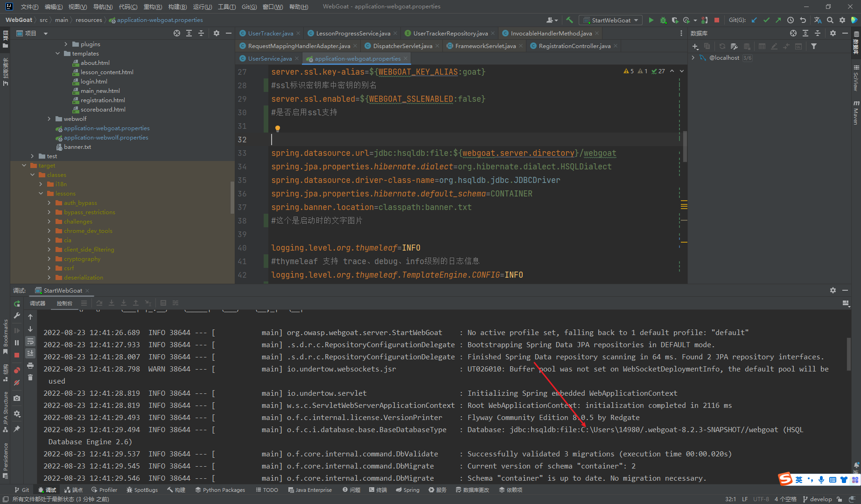Open the profile run options dropdown arrow
The image size is (861, 504).
[695, 20]
